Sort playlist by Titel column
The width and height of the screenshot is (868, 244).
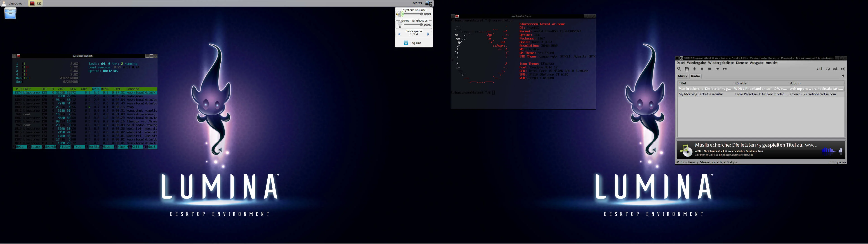[705, 83]
